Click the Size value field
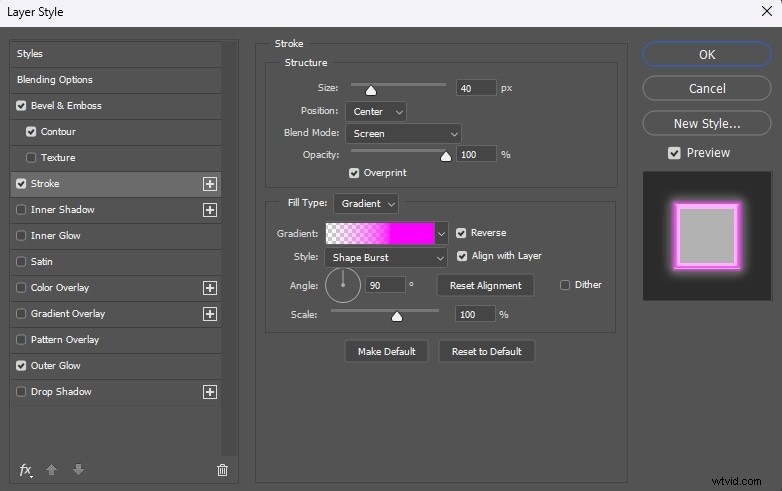This screenshot has width=782, height=491. point(476,88)
